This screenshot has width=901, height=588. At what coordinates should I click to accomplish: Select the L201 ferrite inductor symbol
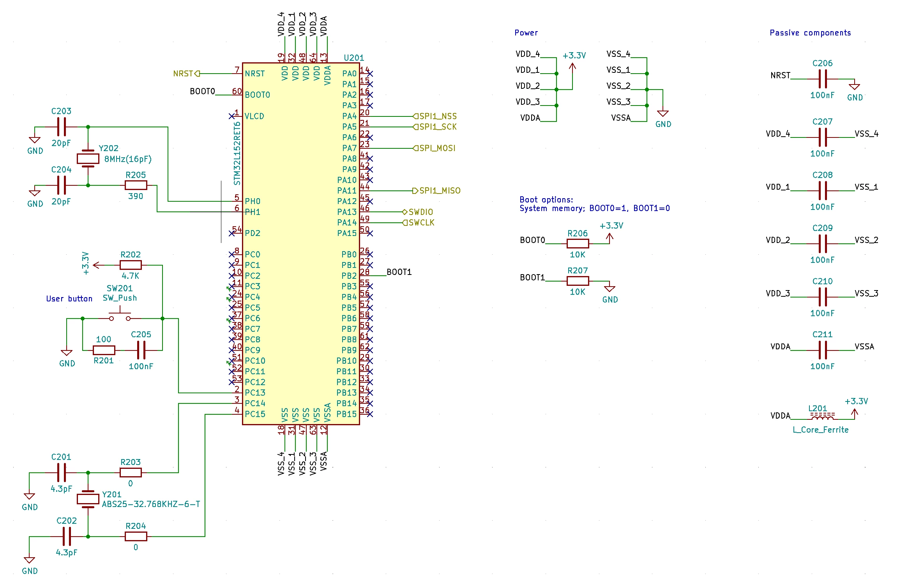coord(822,416)
